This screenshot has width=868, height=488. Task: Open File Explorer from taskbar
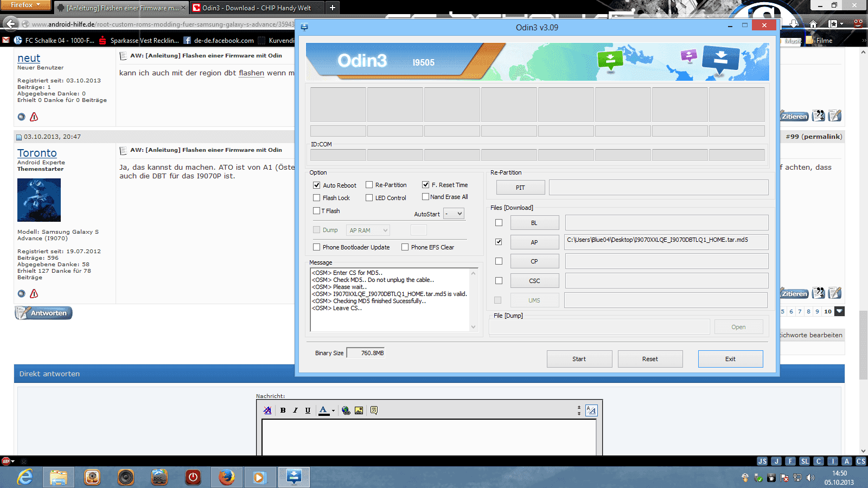(59, 477)
